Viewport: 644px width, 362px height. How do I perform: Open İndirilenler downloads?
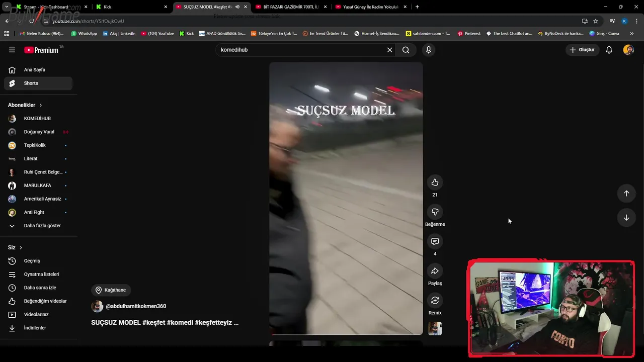point(38,328)
